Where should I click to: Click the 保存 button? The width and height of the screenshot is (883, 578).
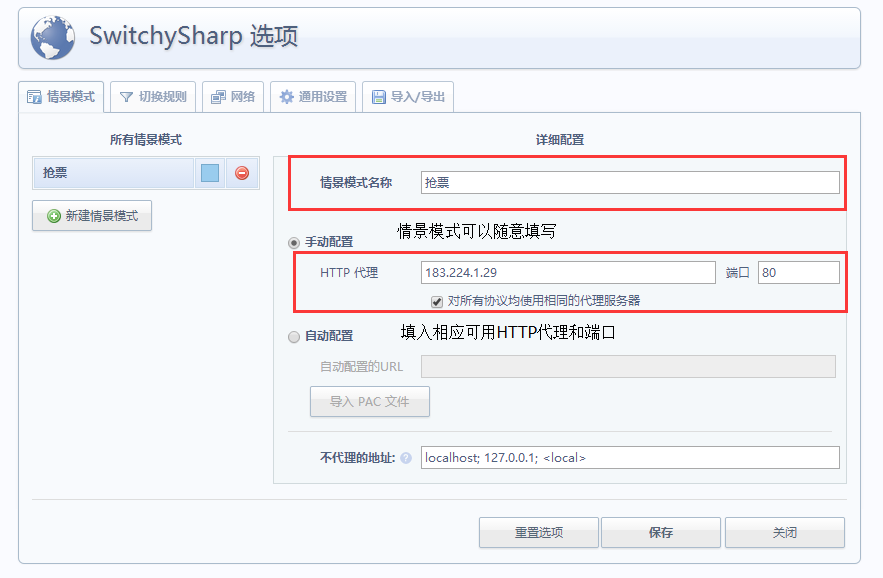click(x=661, y=532)
